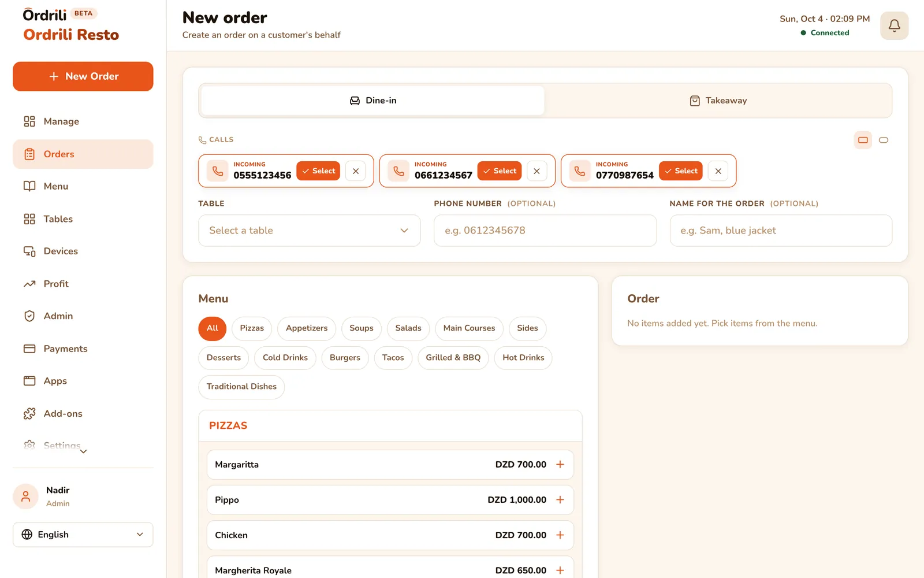Click the New Order button
924x578 pixels.
click(x=83, y=76)
